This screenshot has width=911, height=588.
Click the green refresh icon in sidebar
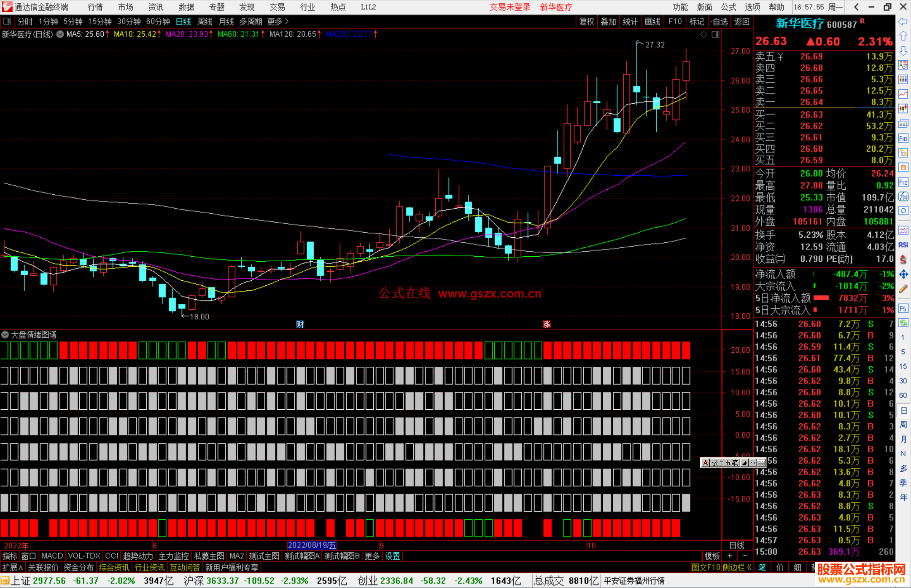(903, 323)
